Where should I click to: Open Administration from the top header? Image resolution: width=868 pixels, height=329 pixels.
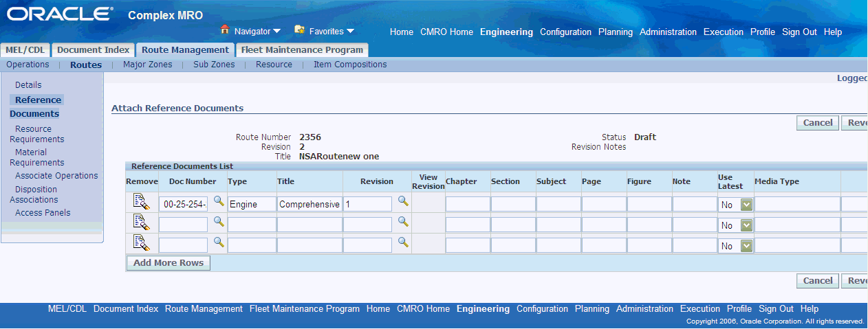pos(668,32)
